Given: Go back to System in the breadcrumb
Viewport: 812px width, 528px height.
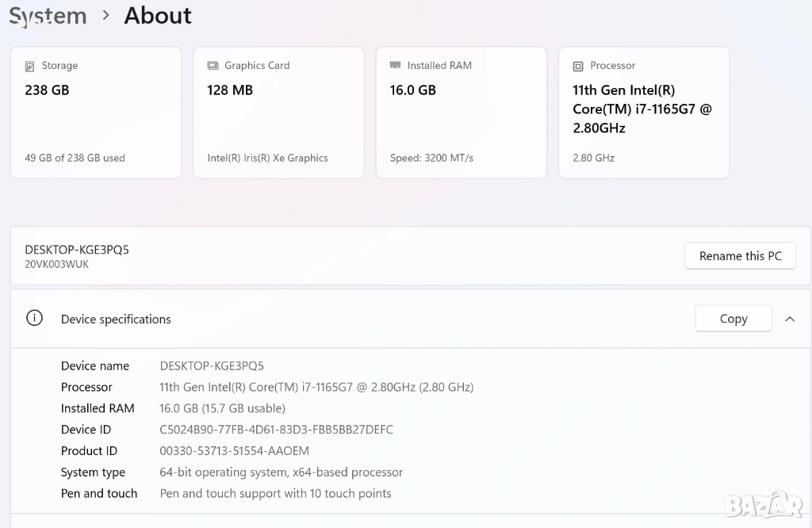Looking at the screenshot, I should [x=48, y=16].
